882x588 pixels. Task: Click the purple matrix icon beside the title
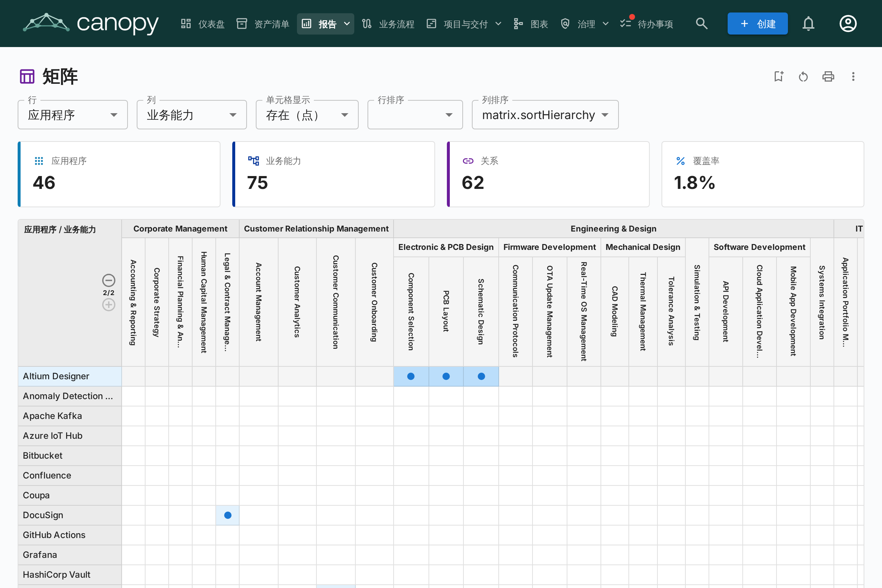(27, 76)
